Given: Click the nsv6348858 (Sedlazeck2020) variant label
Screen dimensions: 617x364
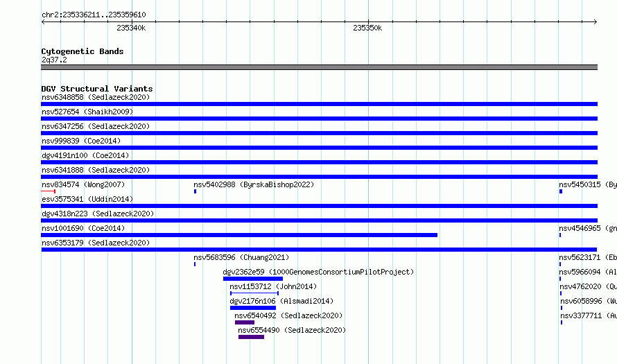Looking at the screenshot, I should [x=96, y=97].
